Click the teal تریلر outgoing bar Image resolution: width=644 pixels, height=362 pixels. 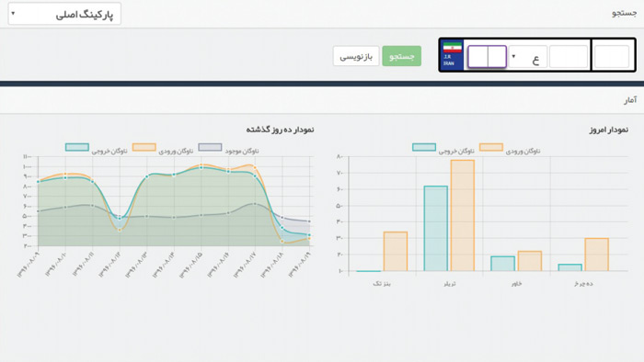(x=436, y=229)
